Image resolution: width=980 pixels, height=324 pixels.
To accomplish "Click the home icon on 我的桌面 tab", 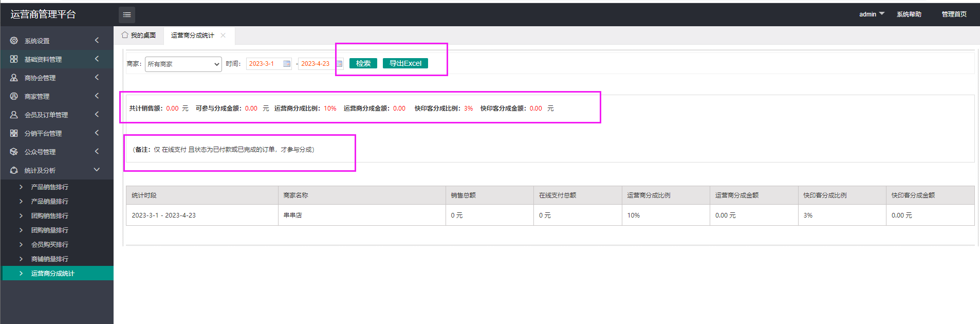I will click(x=125, y=35).
